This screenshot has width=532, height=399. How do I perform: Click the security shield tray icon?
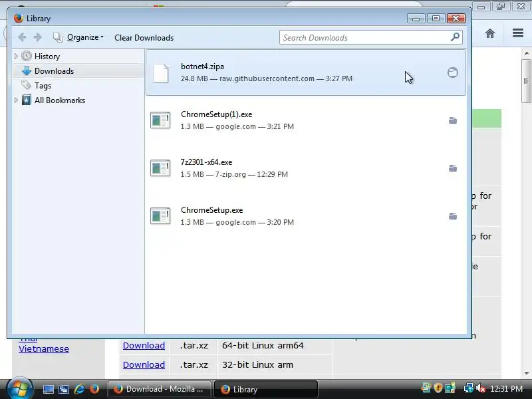pos(438,388)
